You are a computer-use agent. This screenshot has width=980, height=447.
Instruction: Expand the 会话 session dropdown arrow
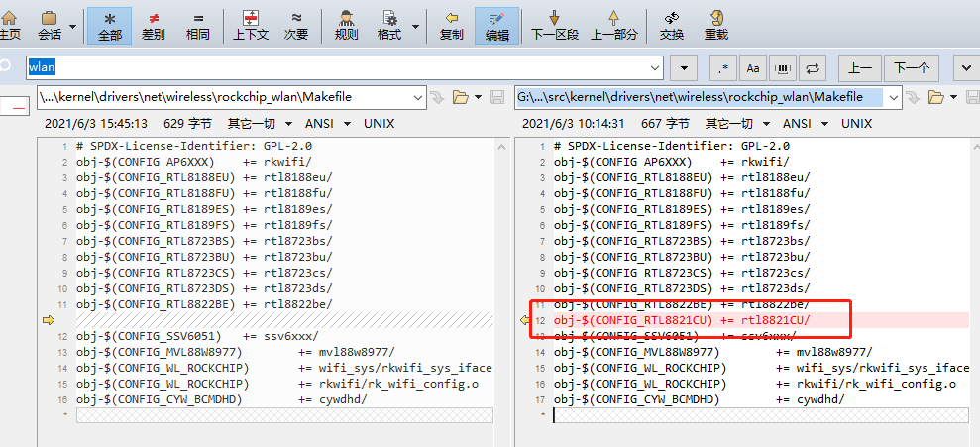click(x=73, y=26)
